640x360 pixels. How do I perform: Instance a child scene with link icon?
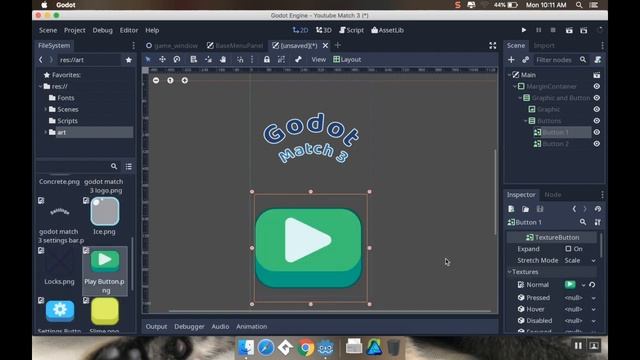pyautogui.click(x=526, y=60)
